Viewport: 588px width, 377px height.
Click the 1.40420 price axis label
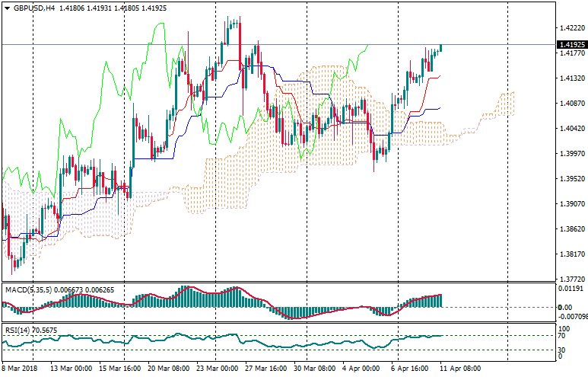(x=571, y=129)
